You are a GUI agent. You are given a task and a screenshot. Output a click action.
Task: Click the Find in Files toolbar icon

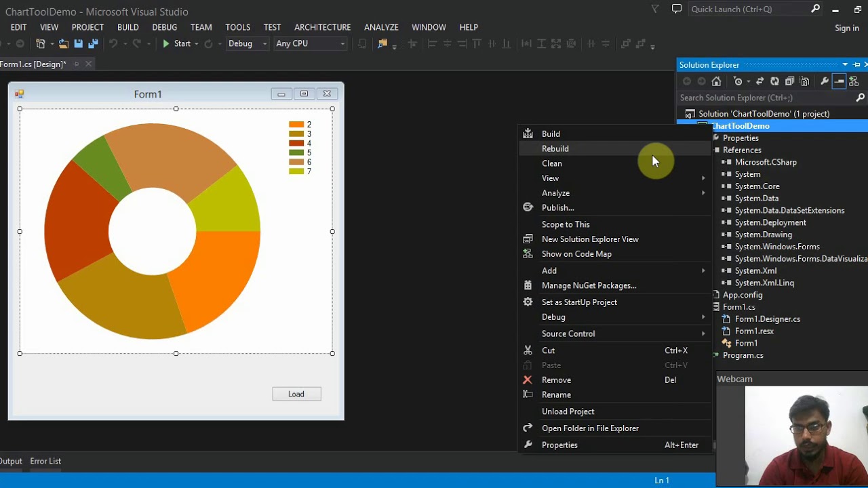382,43
